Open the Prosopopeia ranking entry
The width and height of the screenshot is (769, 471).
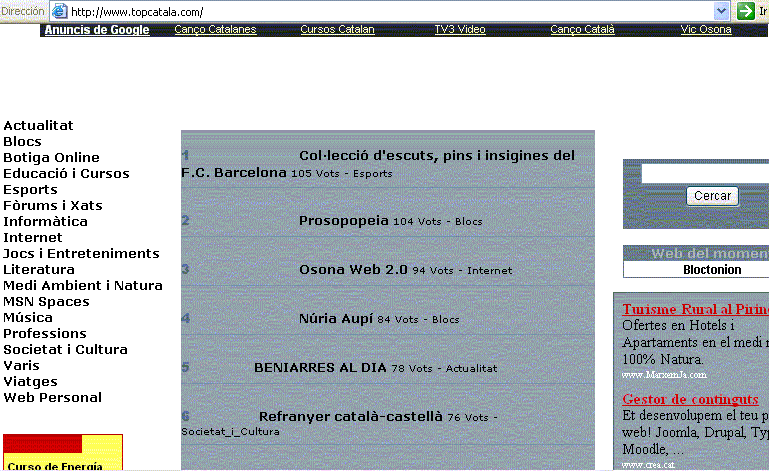[344, 221]
